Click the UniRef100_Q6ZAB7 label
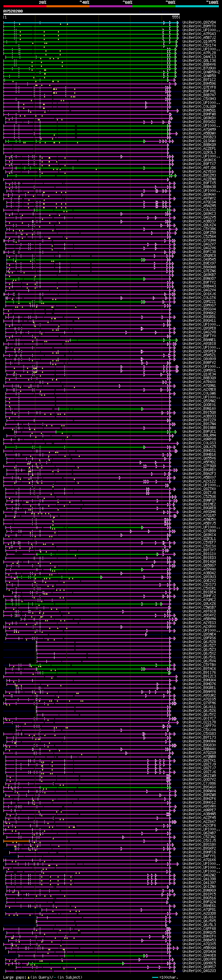 pos(199,833)
